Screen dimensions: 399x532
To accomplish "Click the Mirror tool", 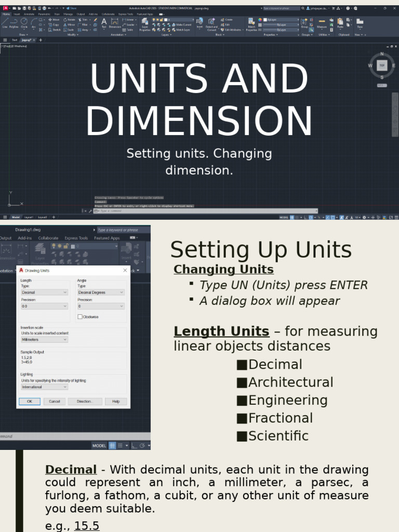I will [x=69, y=25].
